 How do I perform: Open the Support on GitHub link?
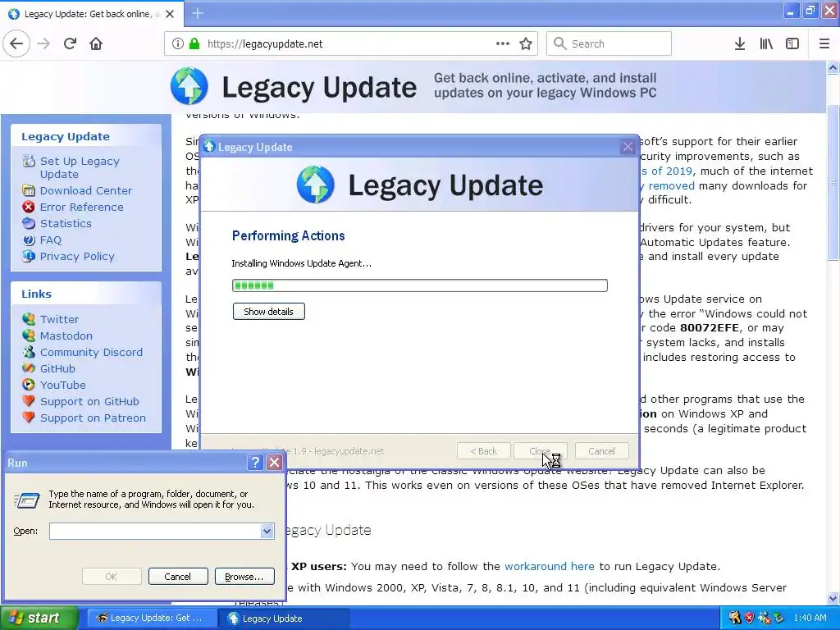coord(89,401)
